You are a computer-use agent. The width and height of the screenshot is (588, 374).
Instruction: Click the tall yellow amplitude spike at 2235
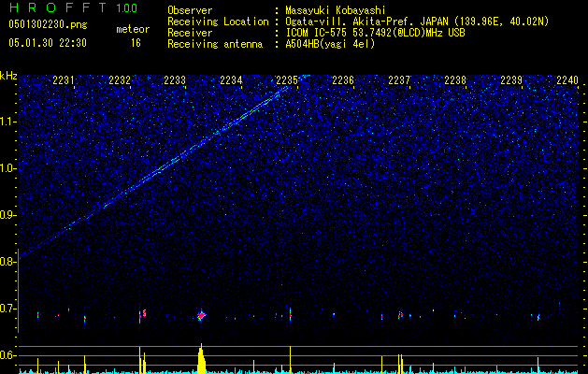tap(290, 359)
